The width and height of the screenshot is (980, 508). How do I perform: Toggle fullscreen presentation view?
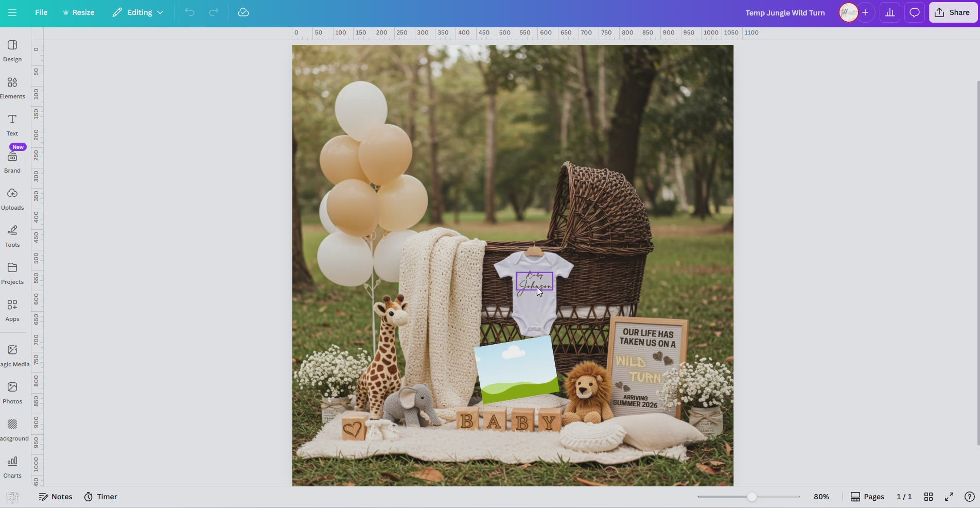949,497
